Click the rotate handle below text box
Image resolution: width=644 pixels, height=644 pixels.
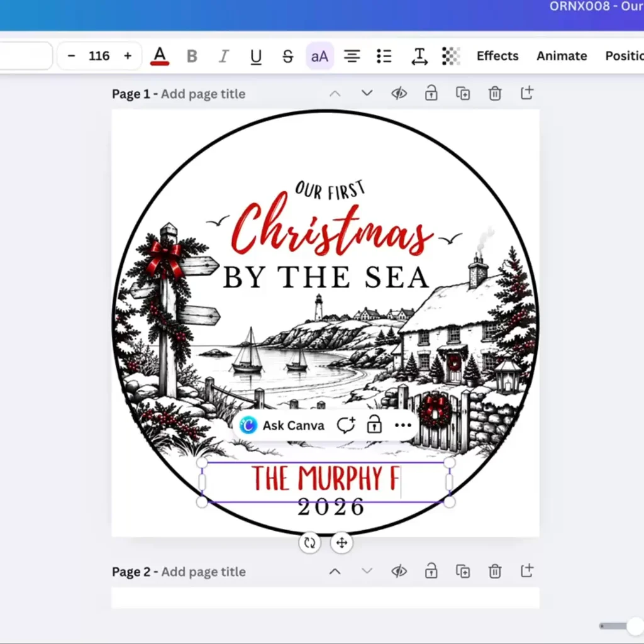[x=309, y=543]
